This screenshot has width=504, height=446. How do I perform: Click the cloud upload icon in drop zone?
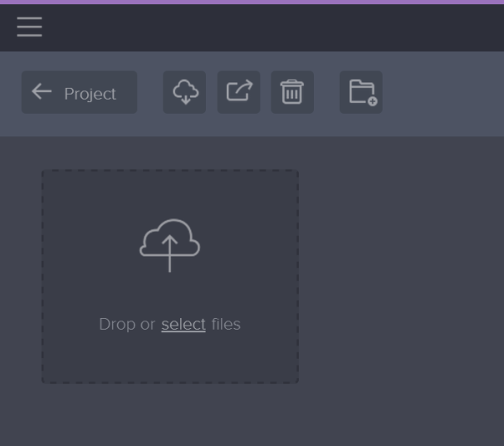(169, 245)
